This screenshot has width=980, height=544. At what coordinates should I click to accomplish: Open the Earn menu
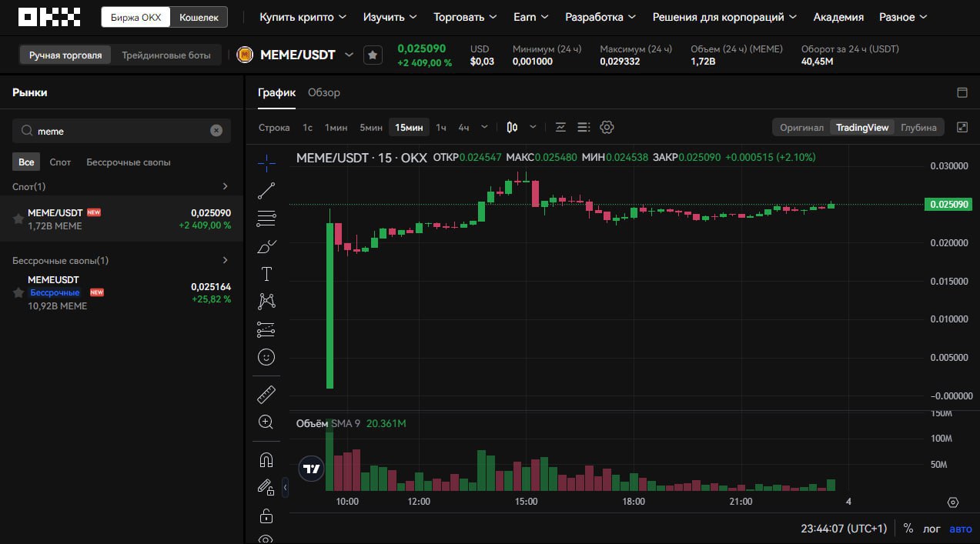pyautogui.click(x=531, y=17)
